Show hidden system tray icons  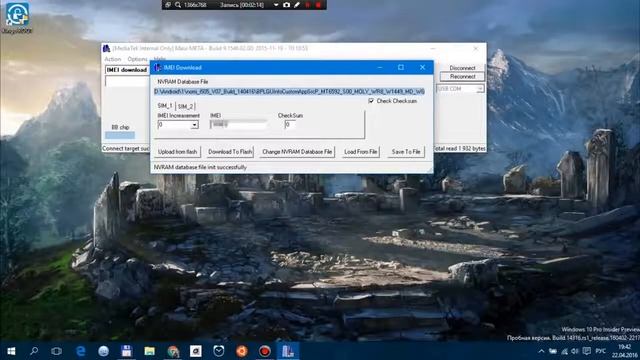[x=541, y=351]
